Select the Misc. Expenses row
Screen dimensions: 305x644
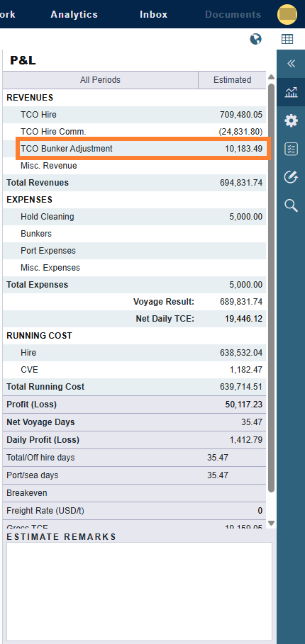click(x=135, y=268)
